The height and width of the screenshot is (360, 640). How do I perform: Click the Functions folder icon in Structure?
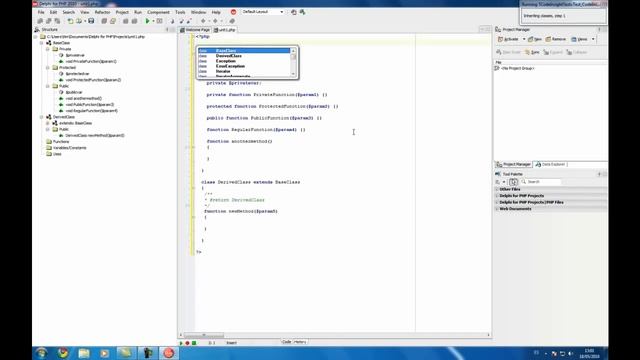coord(49,142)
